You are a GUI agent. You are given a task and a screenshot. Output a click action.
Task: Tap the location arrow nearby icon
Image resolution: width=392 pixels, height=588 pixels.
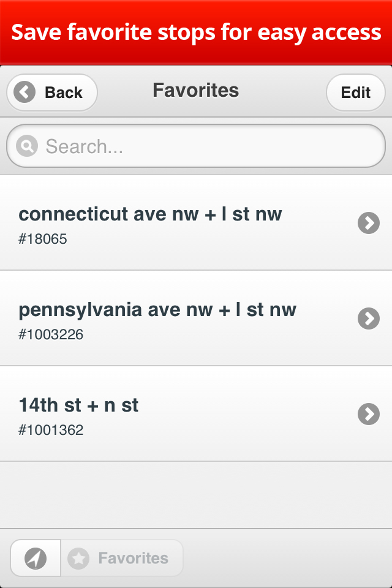point(36,558)
